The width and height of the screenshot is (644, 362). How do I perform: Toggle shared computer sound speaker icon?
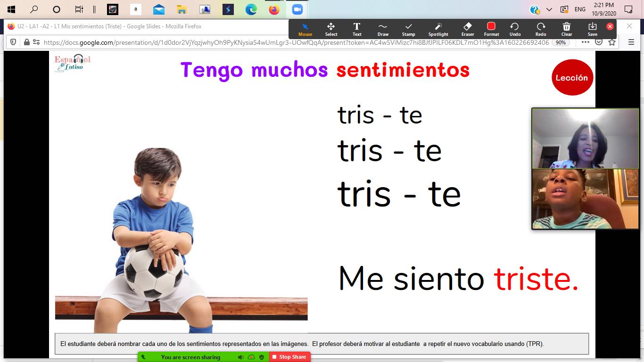click(x=241, y=357)
